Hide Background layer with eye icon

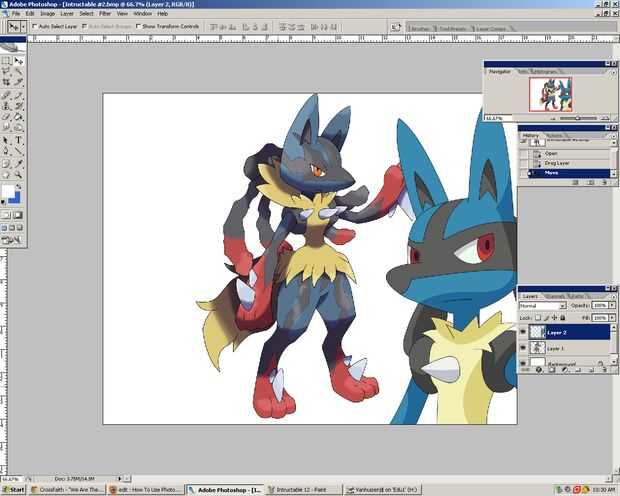coord(523,362)
